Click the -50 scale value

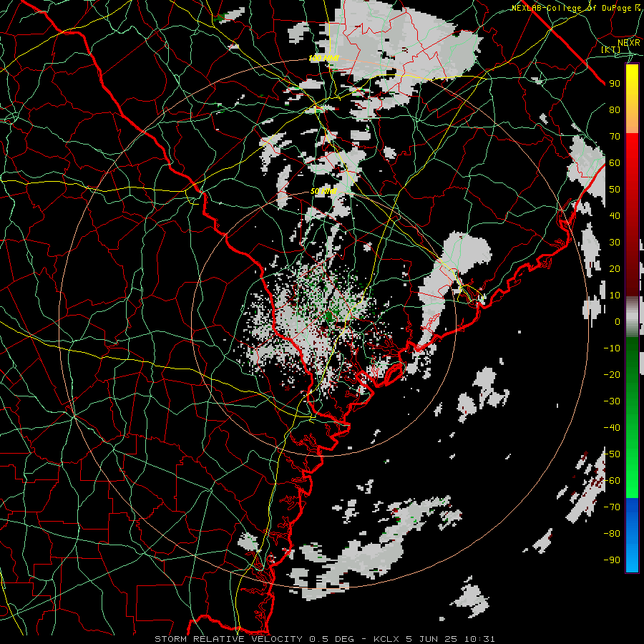click(612, 454)
